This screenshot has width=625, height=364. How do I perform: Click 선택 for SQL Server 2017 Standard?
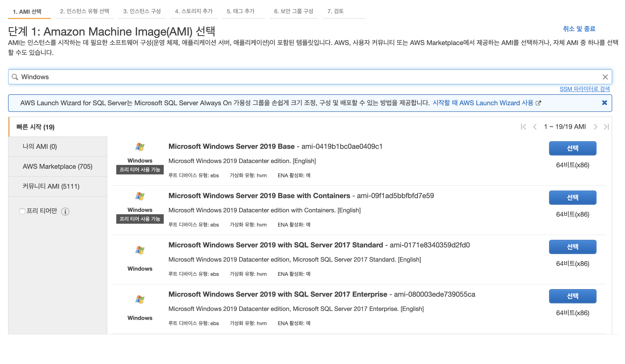pyautogui.click(x=573, y=247)
